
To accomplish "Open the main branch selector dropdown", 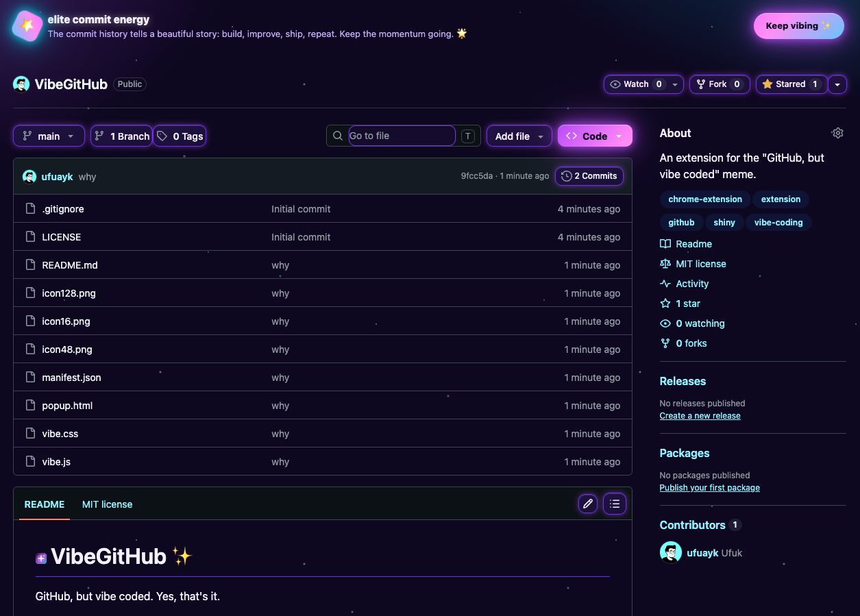I will (49, 136).
